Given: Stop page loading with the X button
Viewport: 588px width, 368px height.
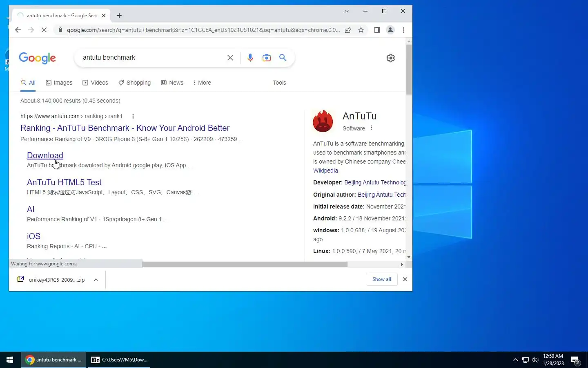Looking at the screenshot, I should pyautogui.click(x=44, y=30).
